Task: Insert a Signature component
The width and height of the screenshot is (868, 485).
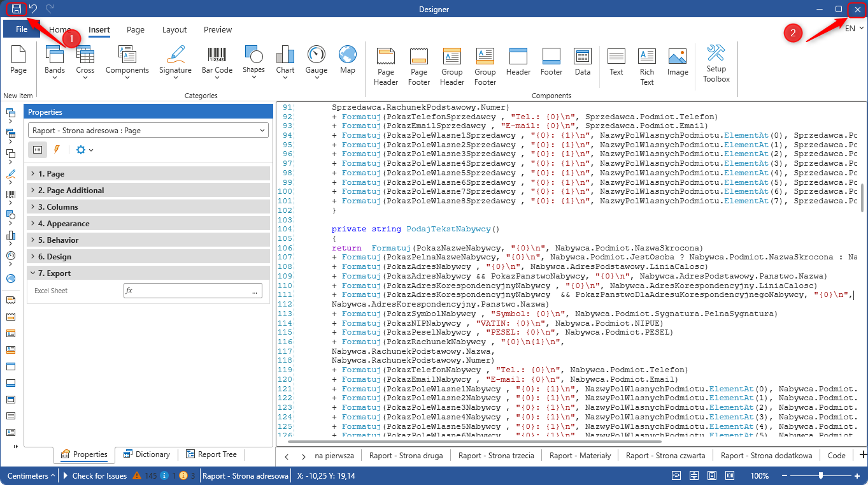Action: [175, 61]
